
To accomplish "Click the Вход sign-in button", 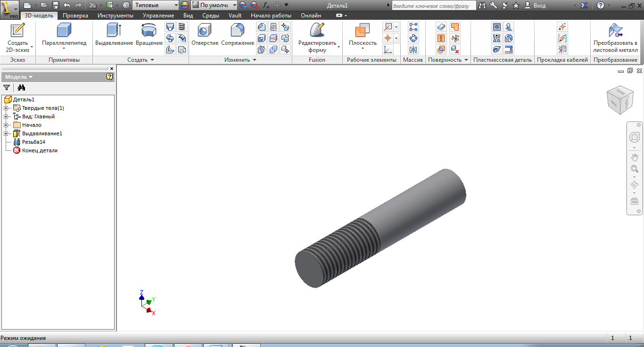I will pos(536,5).
